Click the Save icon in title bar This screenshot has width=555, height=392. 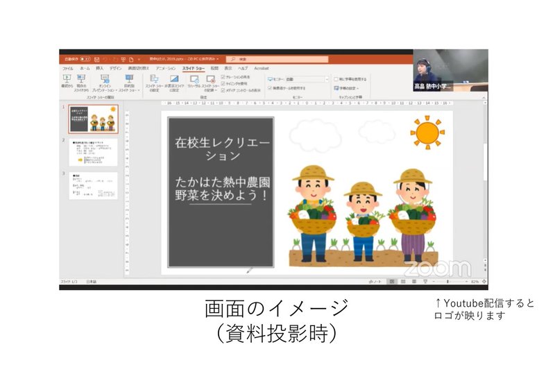[x=97, y=60]
